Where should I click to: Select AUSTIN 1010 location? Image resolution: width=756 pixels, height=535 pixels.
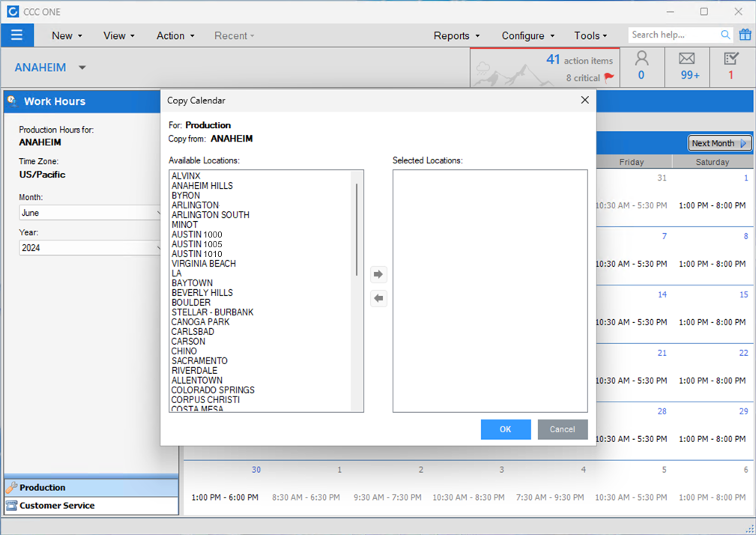197,254
